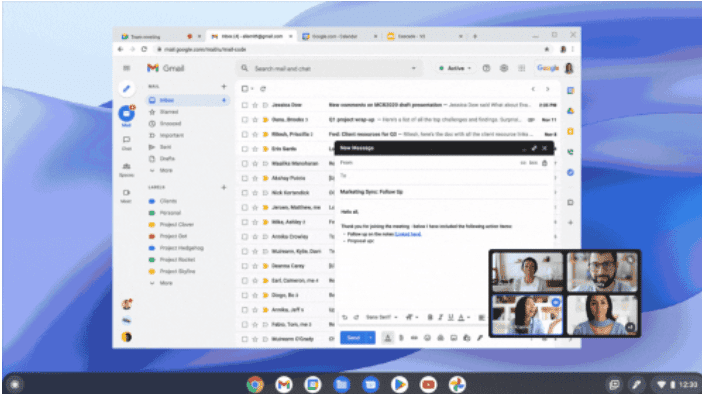Open Google Tasks in the side panel

click(x=570, y=172)
